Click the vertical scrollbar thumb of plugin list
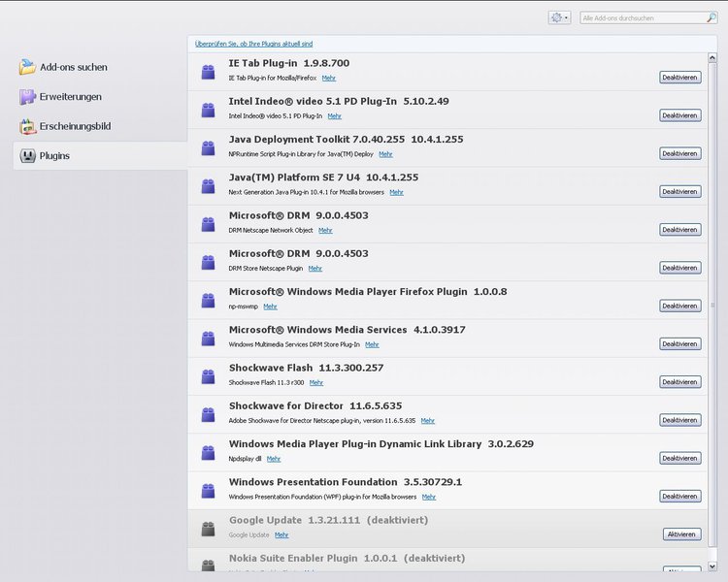728x582 pixels. [712, 305]
